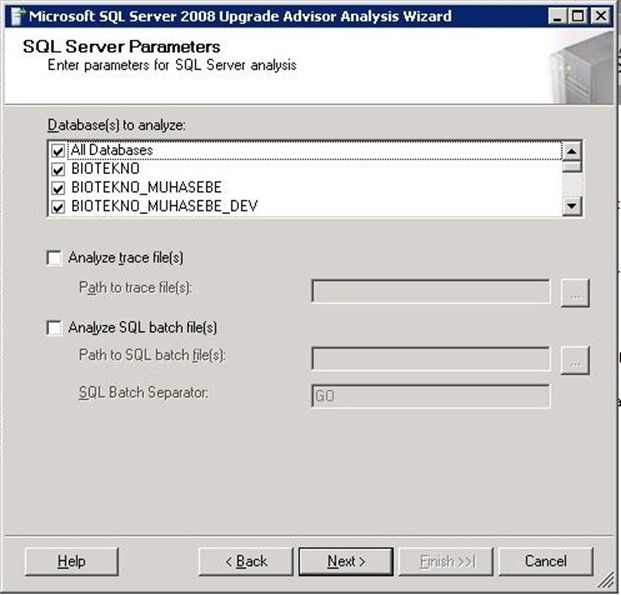Go to previous page with Back button

246,561
